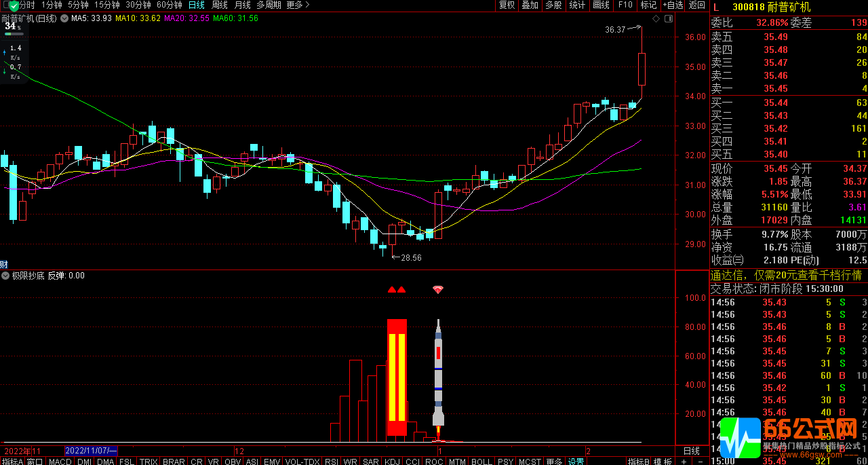
Task: Click the rocket signal icon in indicator panel
Action: tap(438, 377)
